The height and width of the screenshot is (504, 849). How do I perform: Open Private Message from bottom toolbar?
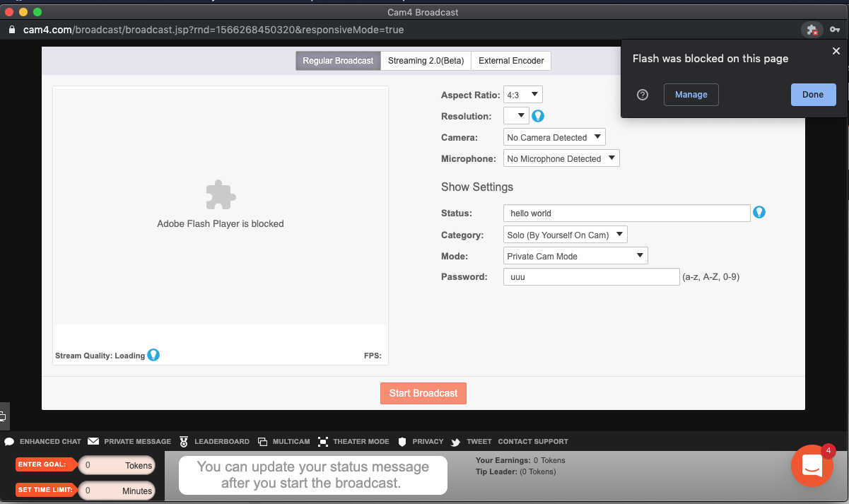click(130, 441)
